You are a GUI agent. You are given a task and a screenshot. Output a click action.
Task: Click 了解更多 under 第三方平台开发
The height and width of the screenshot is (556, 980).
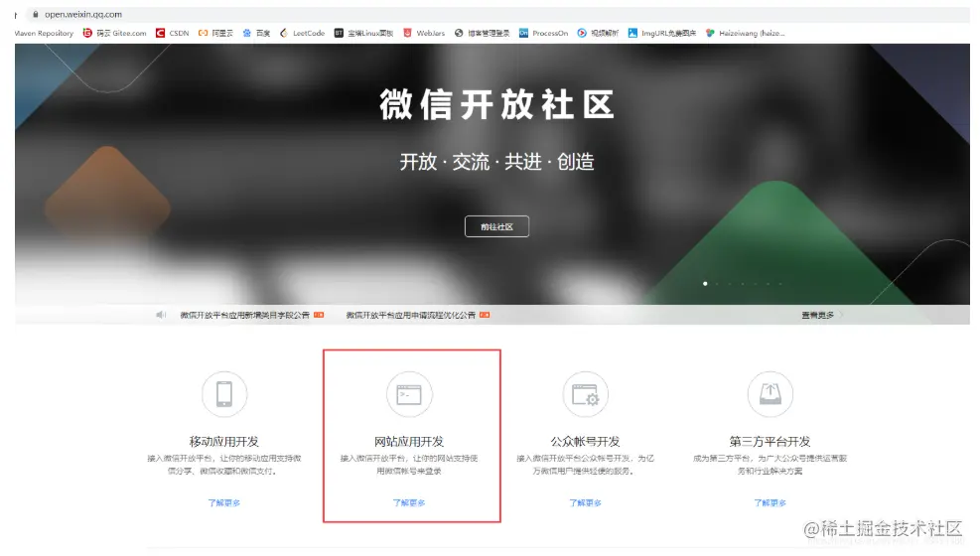(x=770, y=503)
